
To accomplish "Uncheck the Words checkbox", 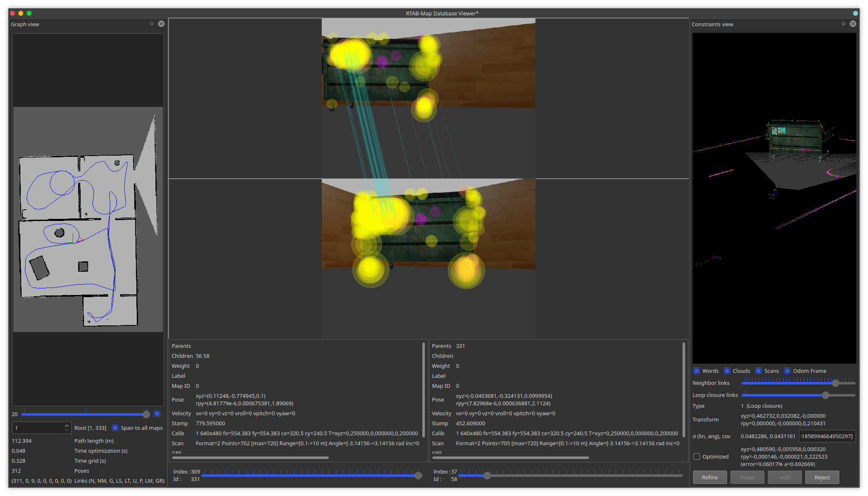I will coord(697,371).
